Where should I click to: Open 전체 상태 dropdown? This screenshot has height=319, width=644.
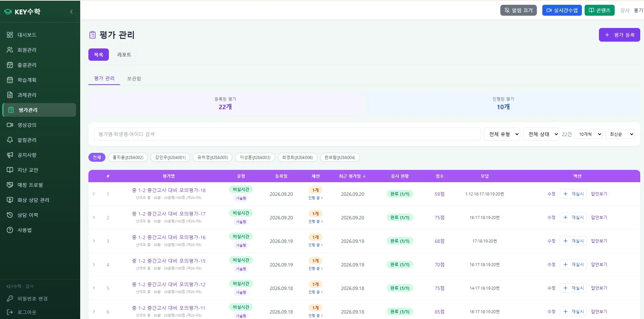tap(541, 134)
